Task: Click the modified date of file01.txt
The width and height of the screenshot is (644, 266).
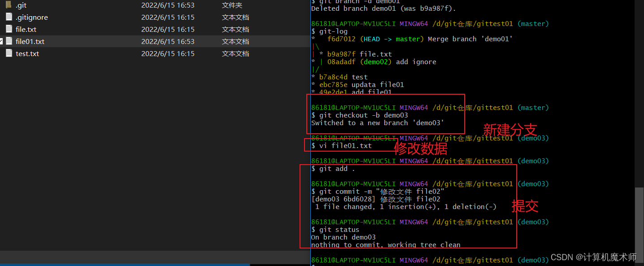Action: point(168,42)
